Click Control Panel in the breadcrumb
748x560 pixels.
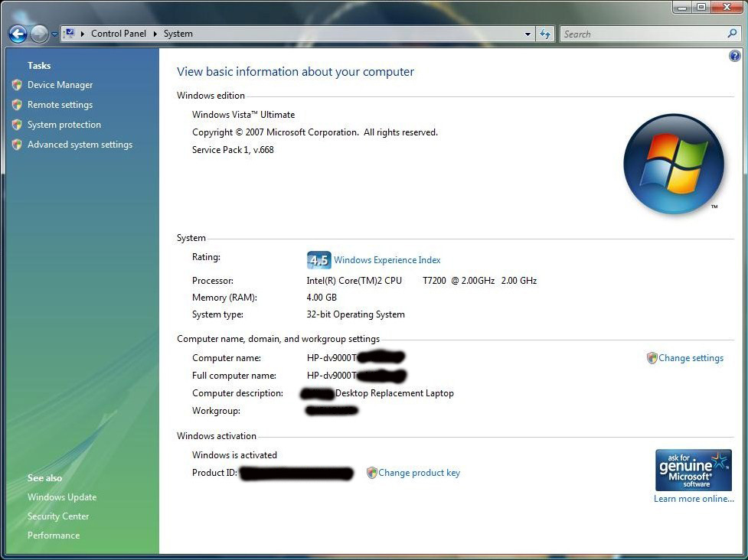coord(119,34)
